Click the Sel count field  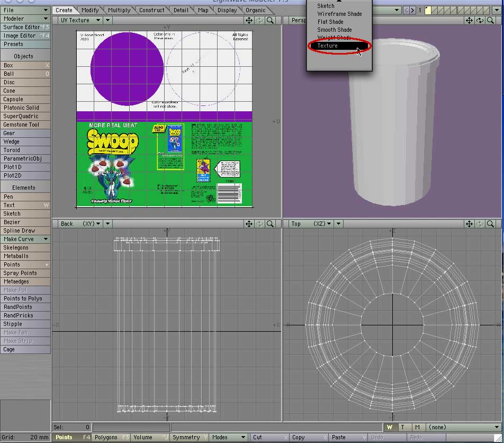[71, 427]
